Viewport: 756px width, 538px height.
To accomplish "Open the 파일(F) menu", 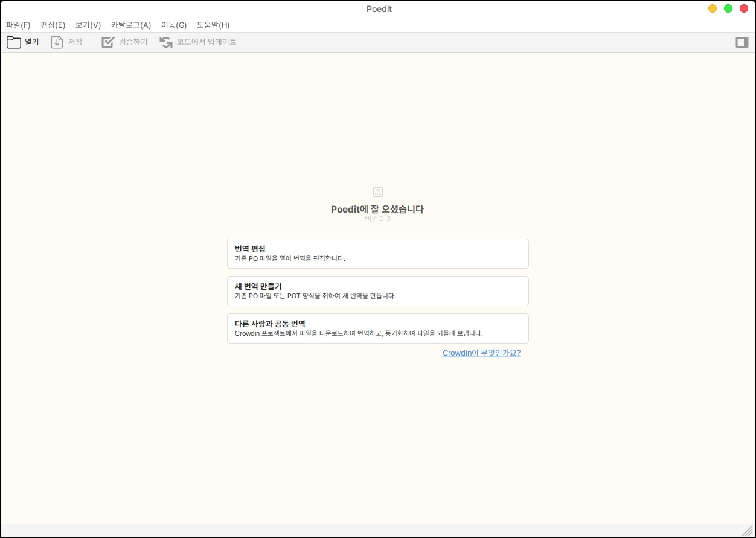I will coord(18,25).
